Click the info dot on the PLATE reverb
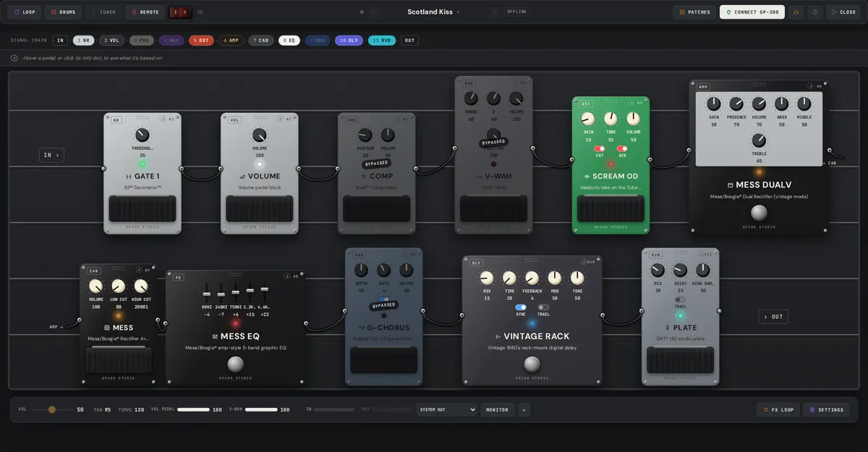868x452 pixels. click(701, 255)
